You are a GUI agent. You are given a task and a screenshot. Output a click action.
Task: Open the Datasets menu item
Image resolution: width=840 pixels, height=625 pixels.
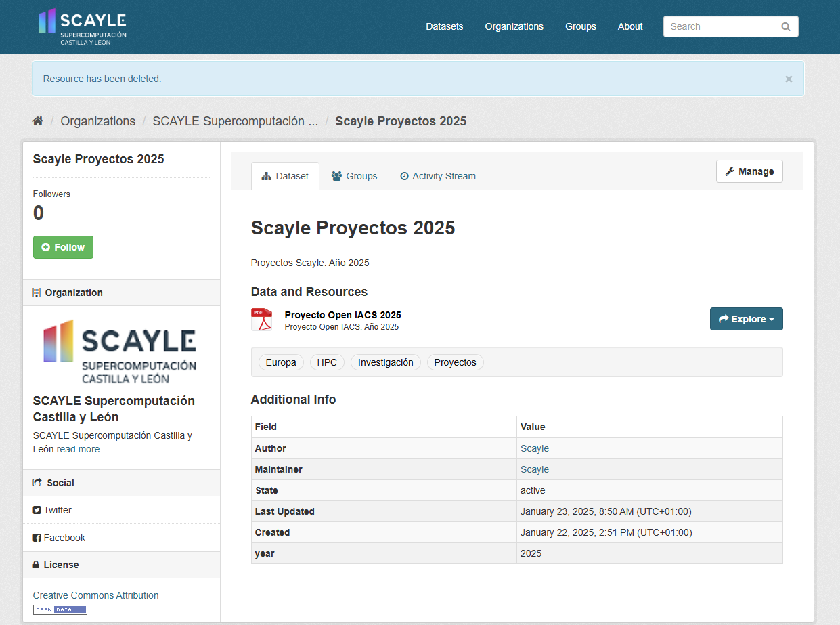[x=445, y=26]
